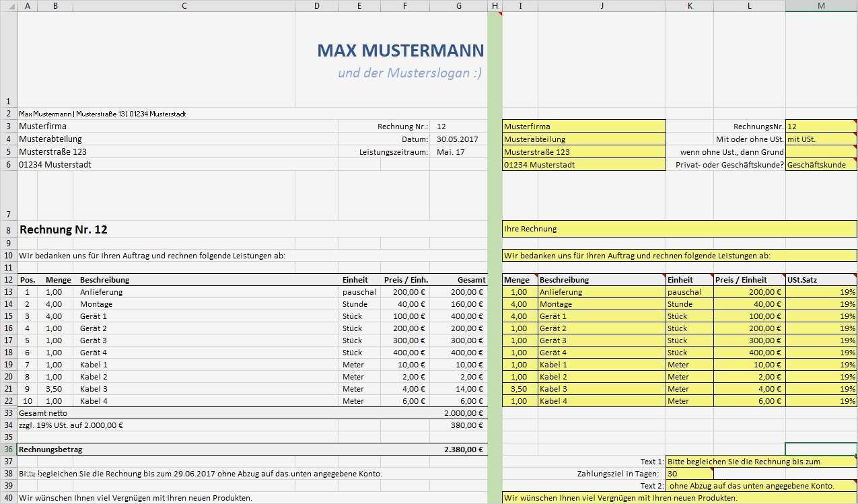Select the entire column M header
This screenshot has width=858, height=504.
pyautogui.click(x=821, y=5)
